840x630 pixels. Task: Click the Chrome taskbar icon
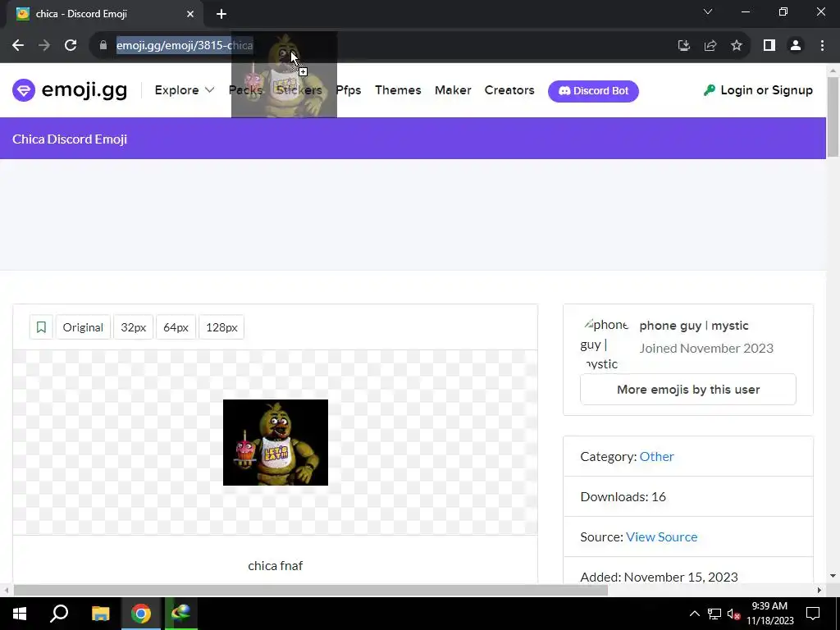coord(141,614)
